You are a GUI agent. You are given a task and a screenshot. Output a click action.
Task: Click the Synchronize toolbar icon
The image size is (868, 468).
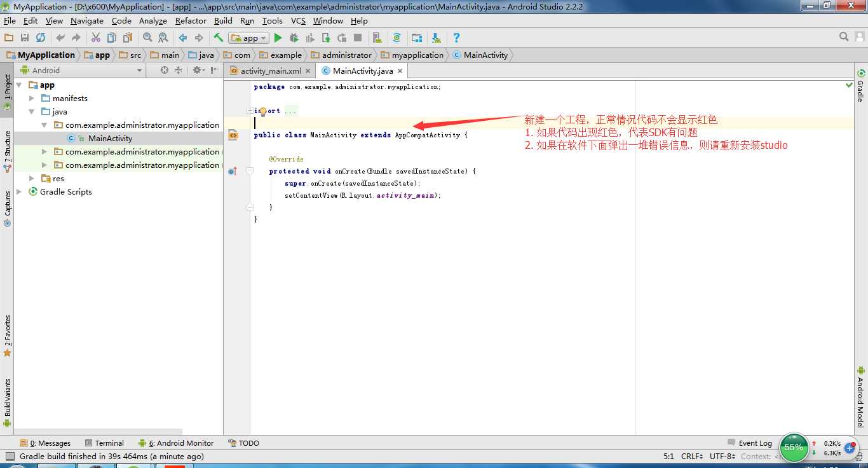41,38
